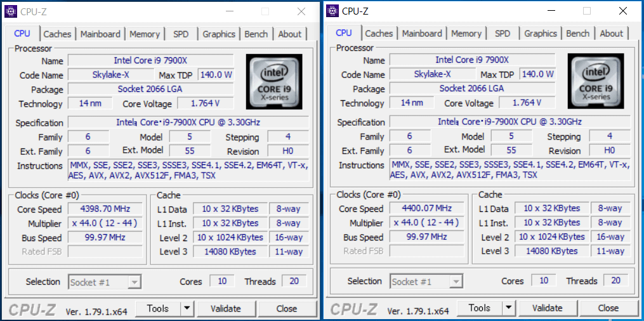Open the SPD tab in left window
Viewport: 644px width, 321px height.
coord(181,34)
